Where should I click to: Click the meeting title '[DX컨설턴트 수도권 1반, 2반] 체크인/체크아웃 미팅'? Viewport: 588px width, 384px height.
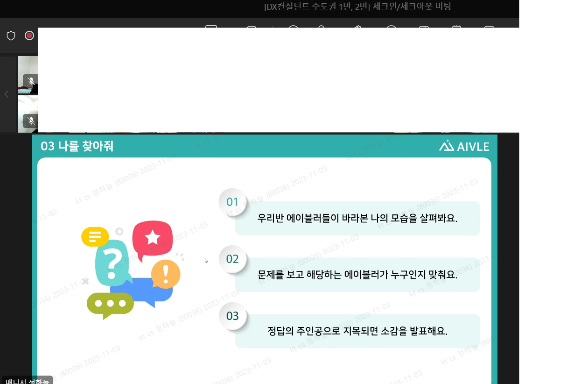[357, 7]
